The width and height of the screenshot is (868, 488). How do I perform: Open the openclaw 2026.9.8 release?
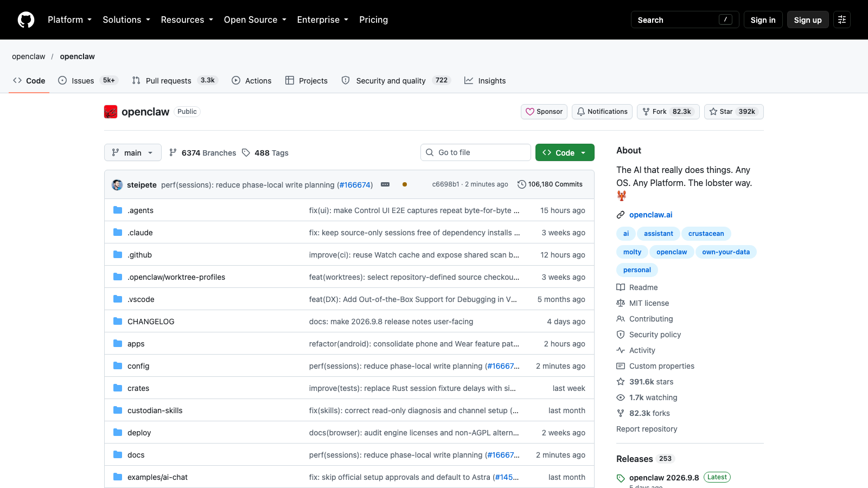point(664,478)
